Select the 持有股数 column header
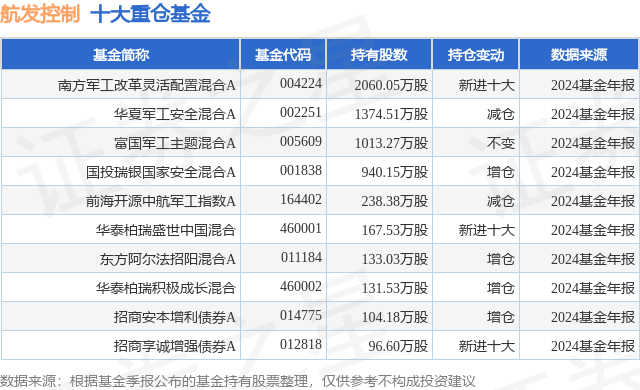640x390 pixels. pos(379,55)
